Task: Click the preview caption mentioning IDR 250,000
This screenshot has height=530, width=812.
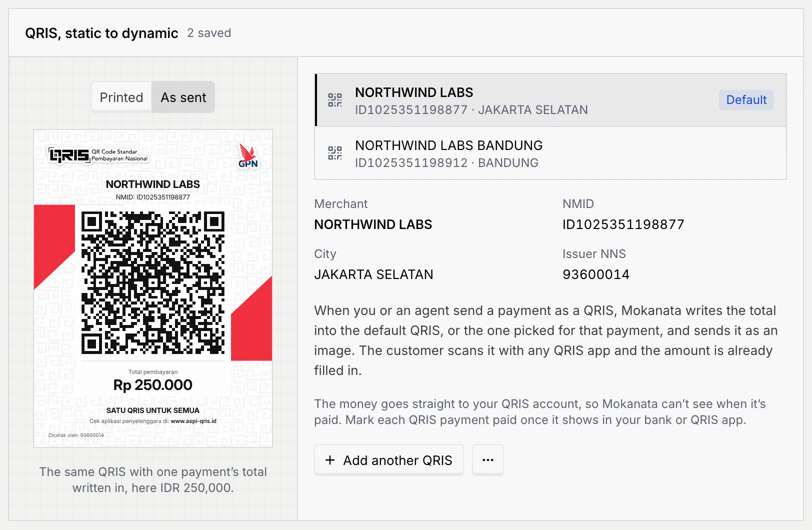Action: tap(153, 480)
